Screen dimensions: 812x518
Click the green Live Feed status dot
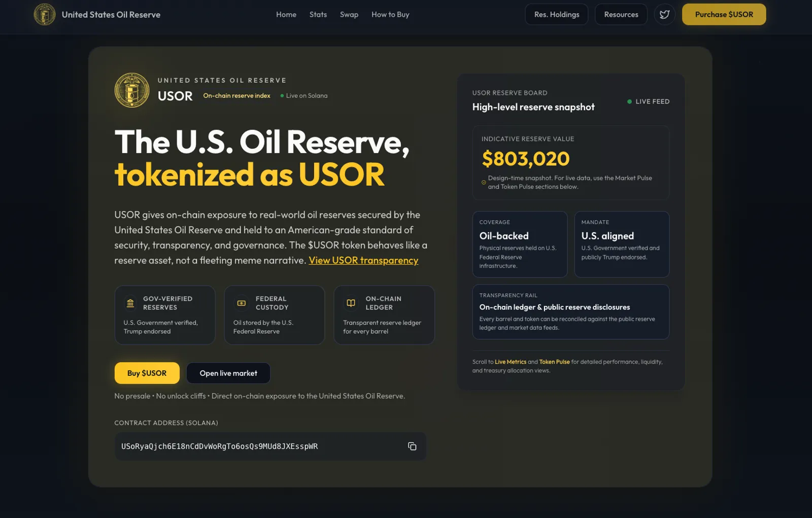pyautogui.click(x=629, y=101)
